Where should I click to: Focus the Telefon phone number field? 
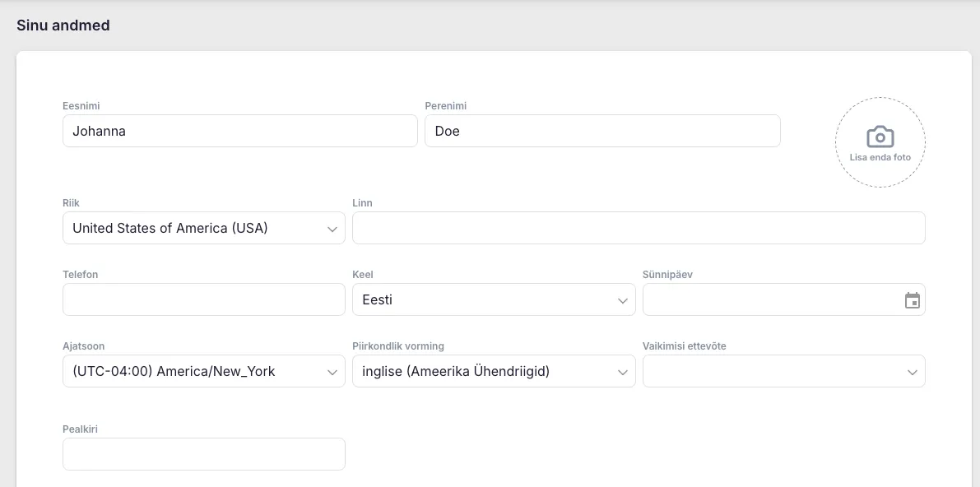[203, 299]
